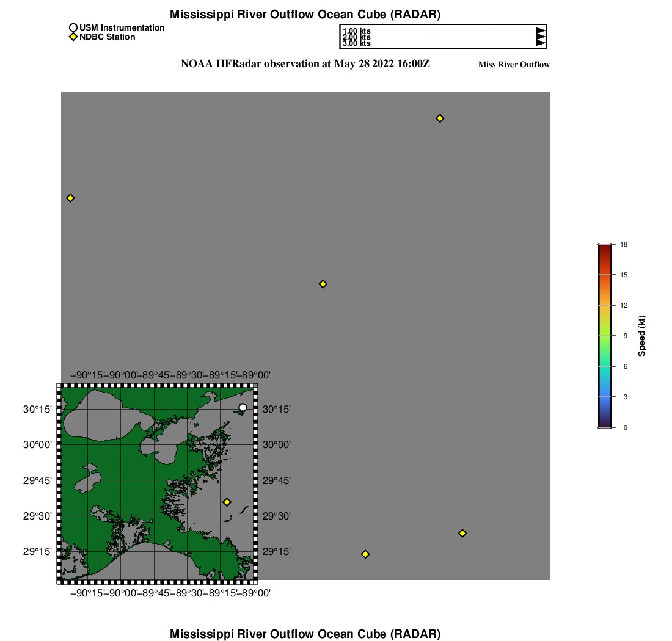The image size is (672, 641).
Task: Click the northernmost NDBC station diamond marker
Action: point(439,118)
